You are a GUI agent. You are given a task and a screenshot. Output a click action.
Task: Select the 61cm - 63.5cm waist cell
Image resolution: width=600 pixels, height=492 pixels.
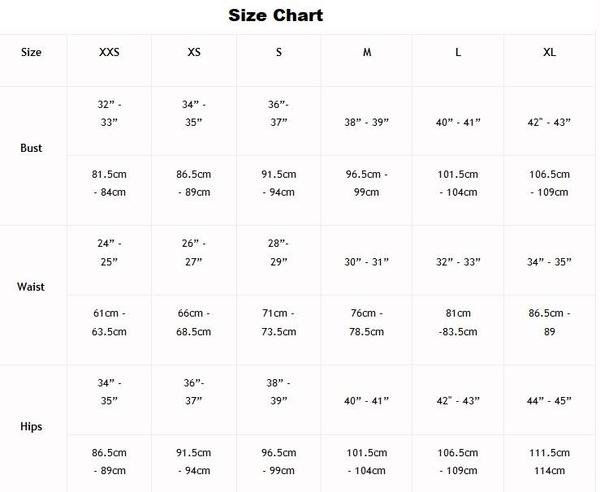pyautogui.click(x=109, y=323)
